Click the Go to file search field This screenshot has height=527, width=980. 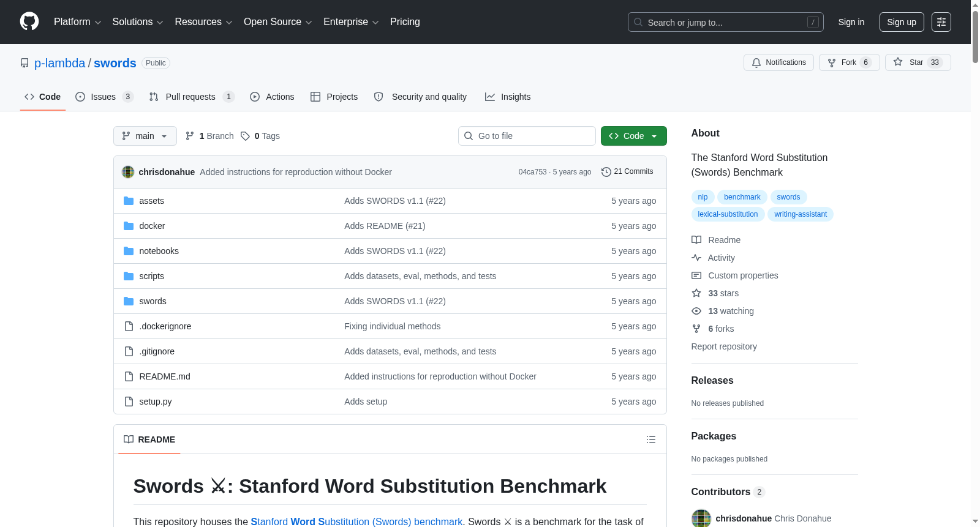click(x=527, y=136)
